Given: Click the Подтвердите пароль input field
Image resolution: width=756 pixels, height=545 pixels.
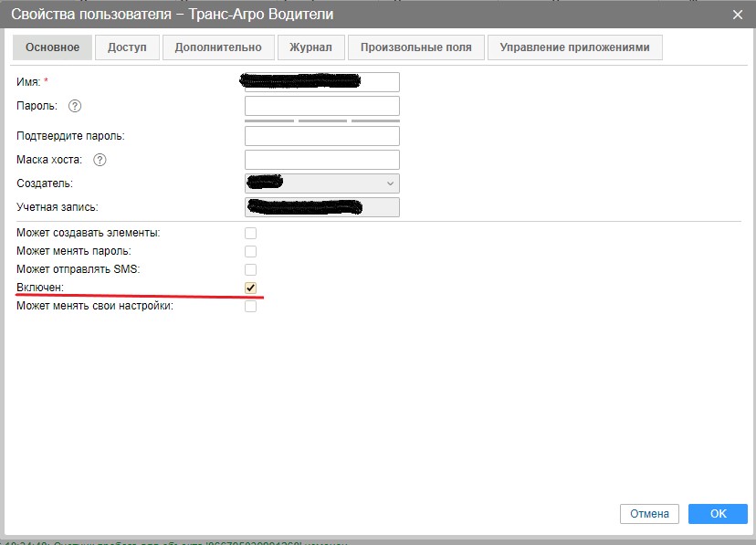Looking at the screenshot, I should click(322, 136).
